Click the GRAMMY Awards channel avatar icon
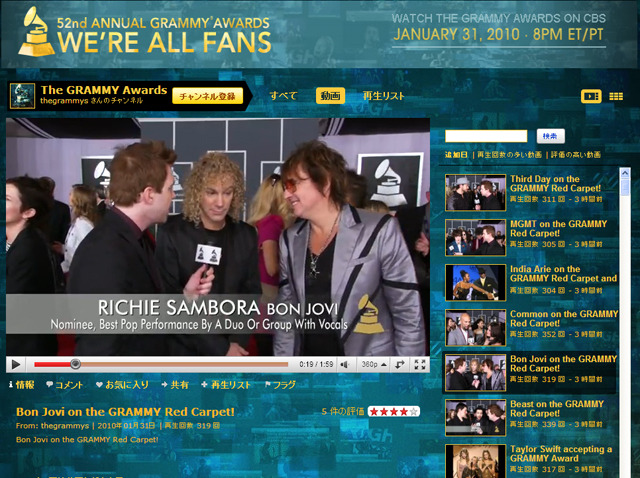640x478 pixels. point(22,96)
